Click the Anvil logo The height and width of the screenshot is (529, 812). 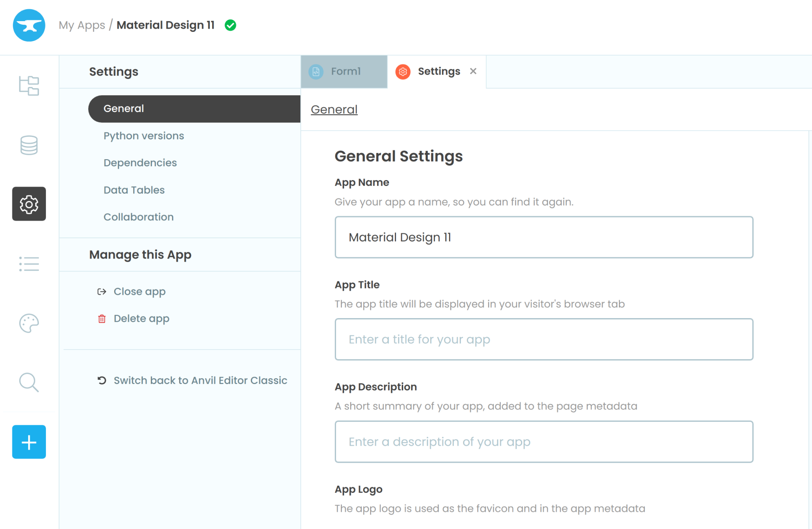(x=29, y=25)
